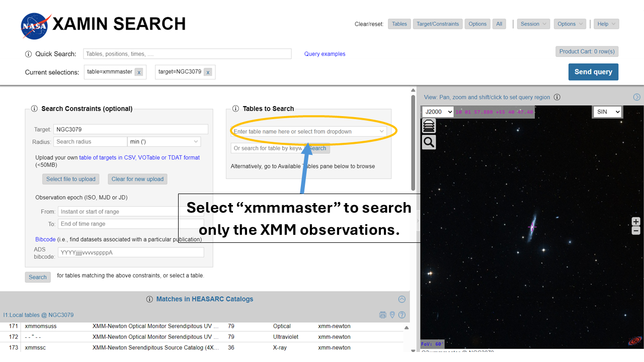Image resolution: width=644 pixels, height=362 pixels.
Task: Click the info icon beside View instructions
Action: (557, 97)
